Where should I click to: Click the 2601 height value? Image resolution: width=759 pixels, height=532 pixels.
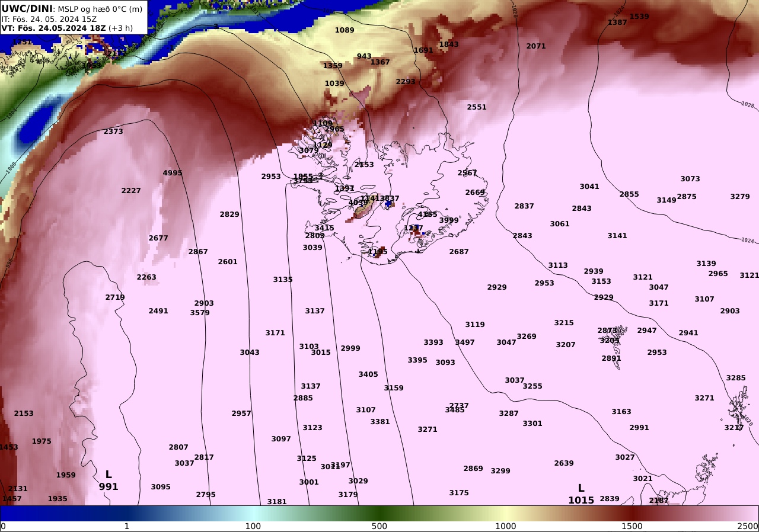[228, 262]
